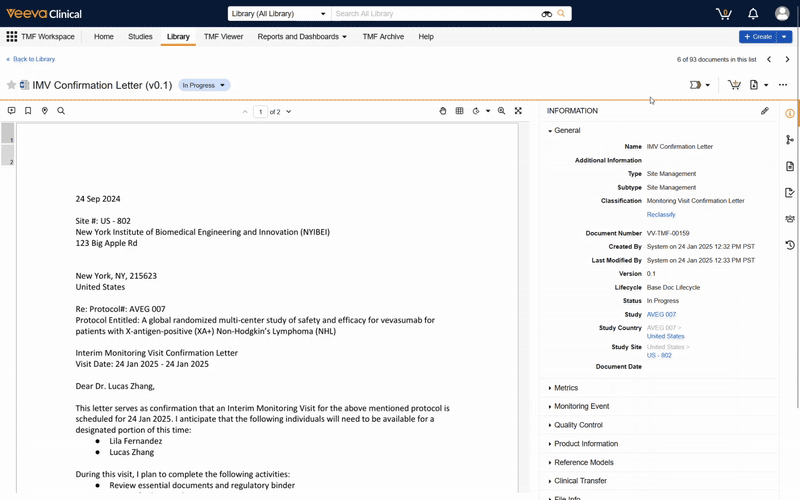Open the Library scope dropdown
Viewport: 800px width, 500px height.
click(279, 14)
